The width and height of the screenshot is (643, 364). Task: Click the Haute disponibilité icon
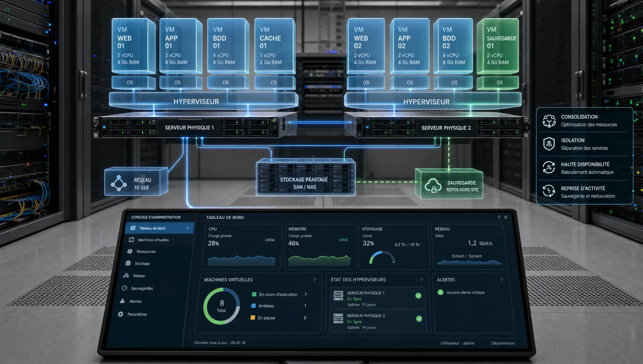click(549, 168)
